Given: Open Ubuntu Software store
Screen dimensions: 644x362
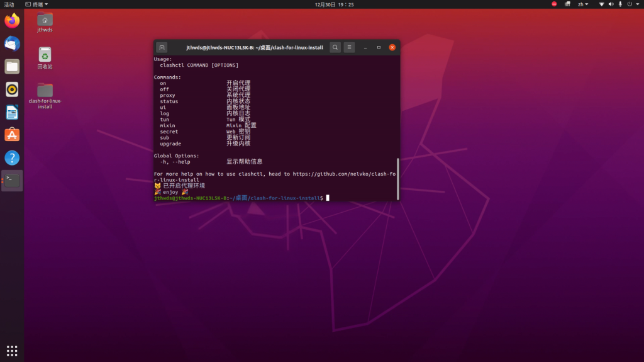Looking at the screenshot, I should pos(12,135).
